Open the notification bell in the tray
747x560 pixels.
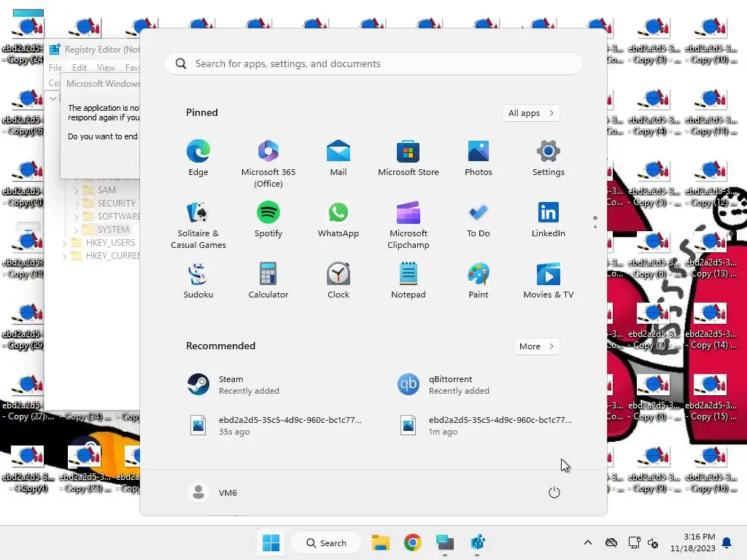727,542
